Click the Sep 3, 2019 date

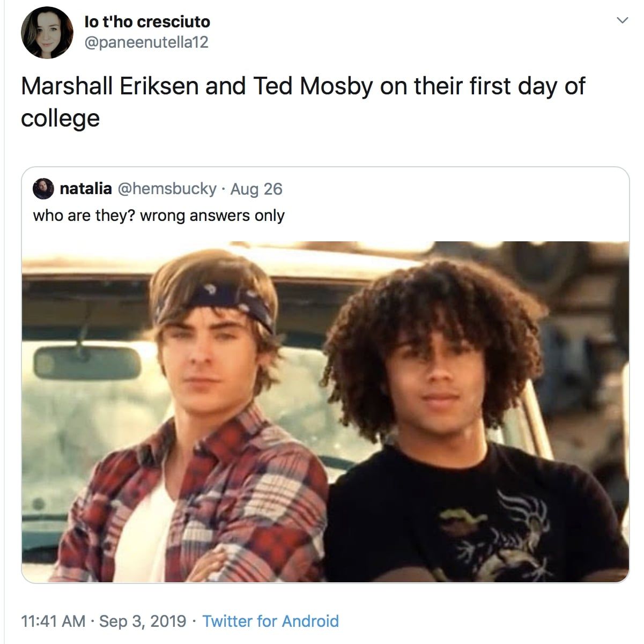coord(143,621)
